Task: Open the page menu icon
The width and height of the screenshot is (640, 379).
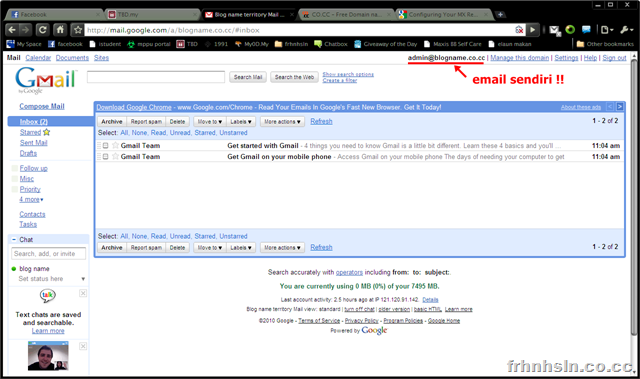Action: click(607, 30)
